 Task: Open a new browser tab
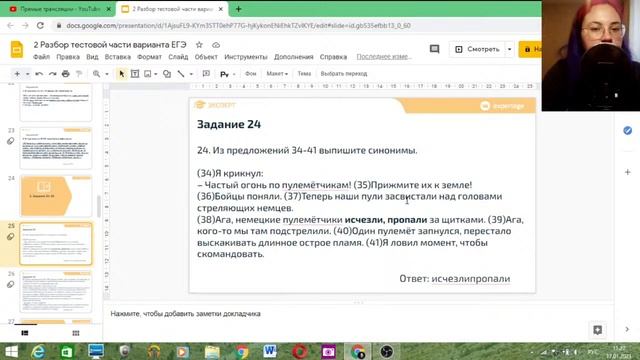(239, 9)
